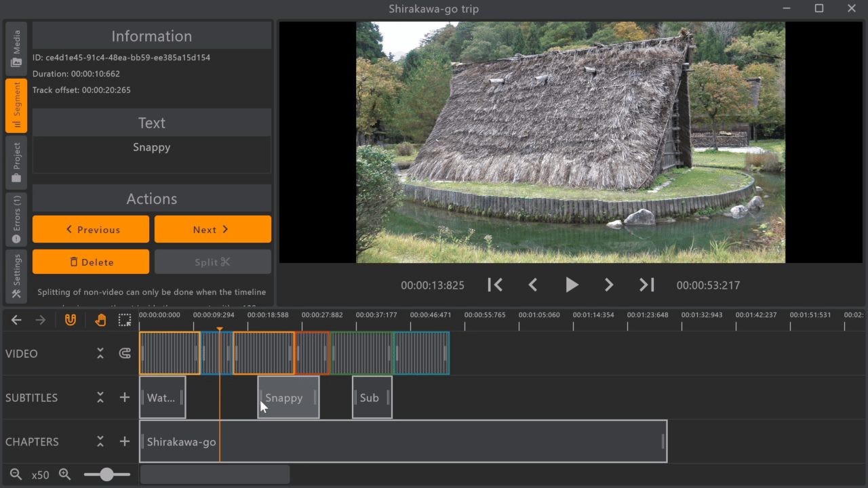This screenshot has width=868, height=488.
Task: Play the video preview
Action: point(572,285)
